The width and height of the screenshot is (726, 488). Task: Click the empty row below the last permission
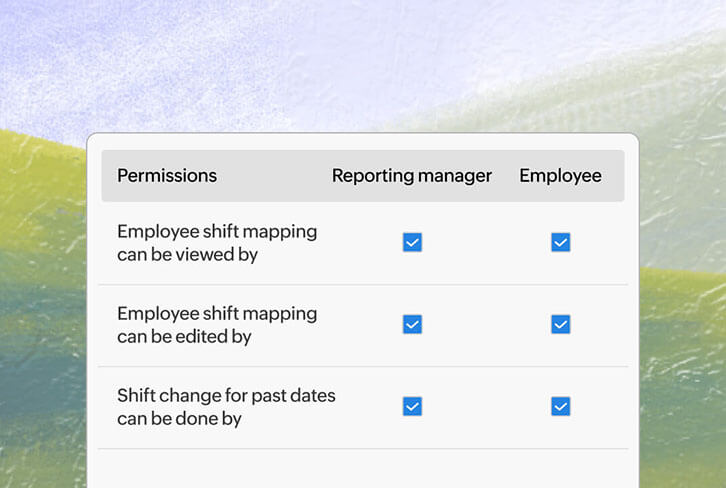[x=362, y=468]
